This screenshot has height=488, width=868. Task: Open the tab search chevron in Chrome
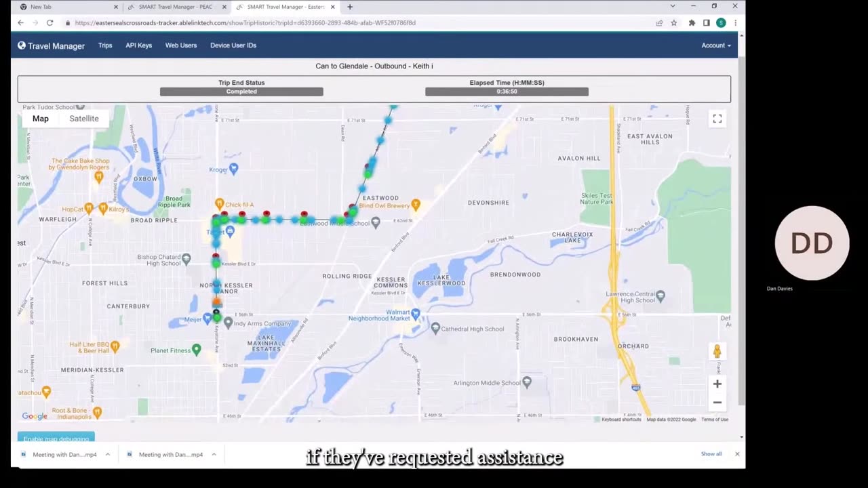[x=673, y=6]
